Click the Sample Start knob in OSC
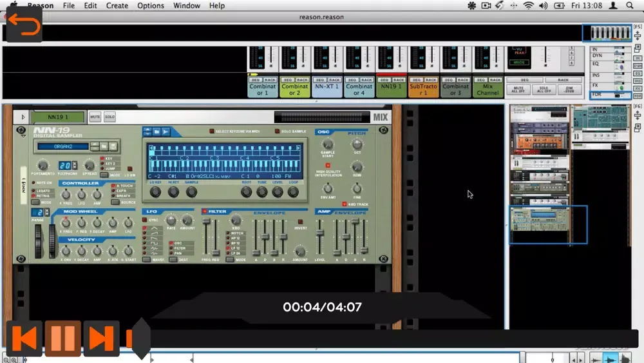Screen dimensions: 644x363 (x=328, y=144)
